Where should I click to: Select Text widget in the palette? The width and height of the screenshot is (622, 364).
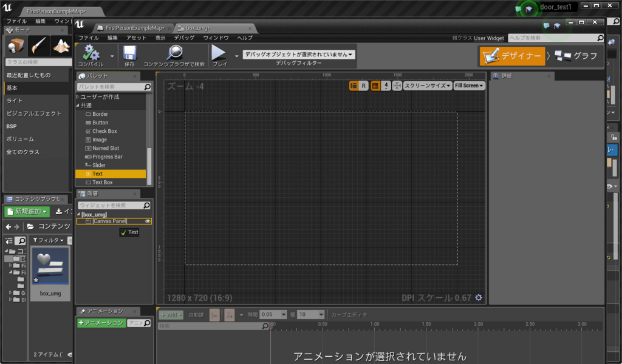[x=111, y=174]
